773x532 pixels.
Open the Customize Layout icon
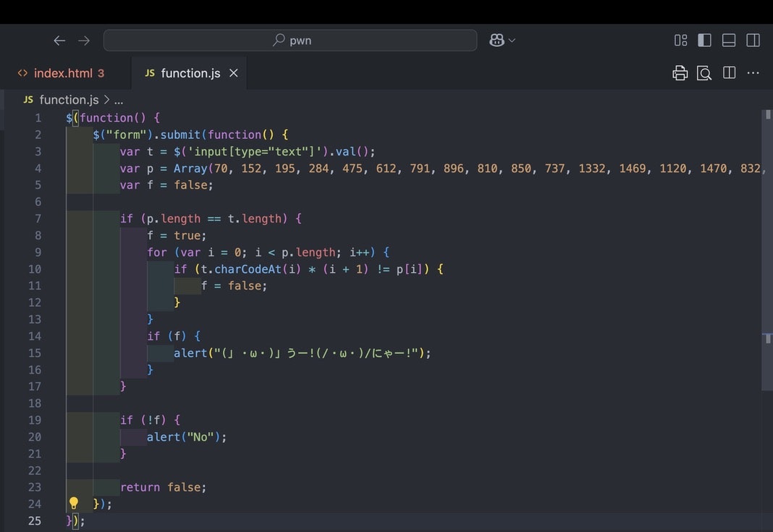[680, 41]
